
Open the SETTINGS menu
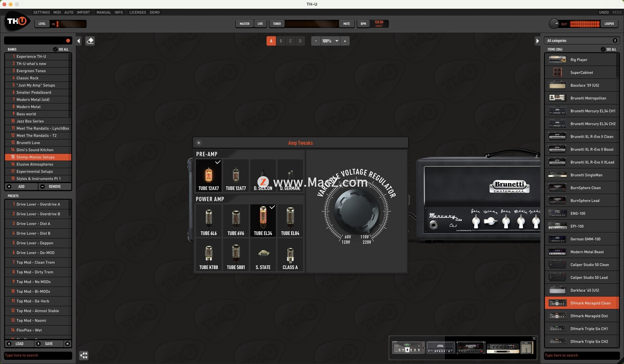click(42, 12)
